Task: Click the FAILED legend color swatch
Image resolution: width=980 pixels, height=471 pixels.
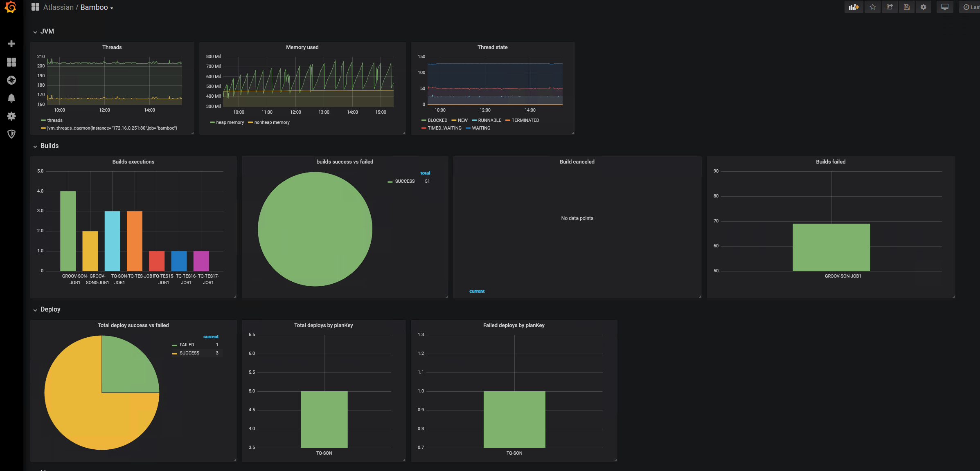Action: [175, 345]
